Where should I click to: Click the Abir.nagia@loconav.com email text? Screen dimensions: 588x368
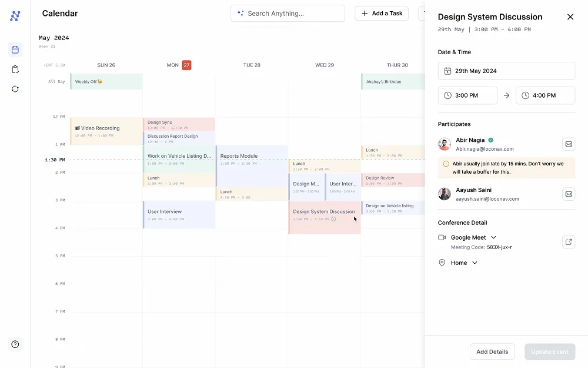coord(485,149)
